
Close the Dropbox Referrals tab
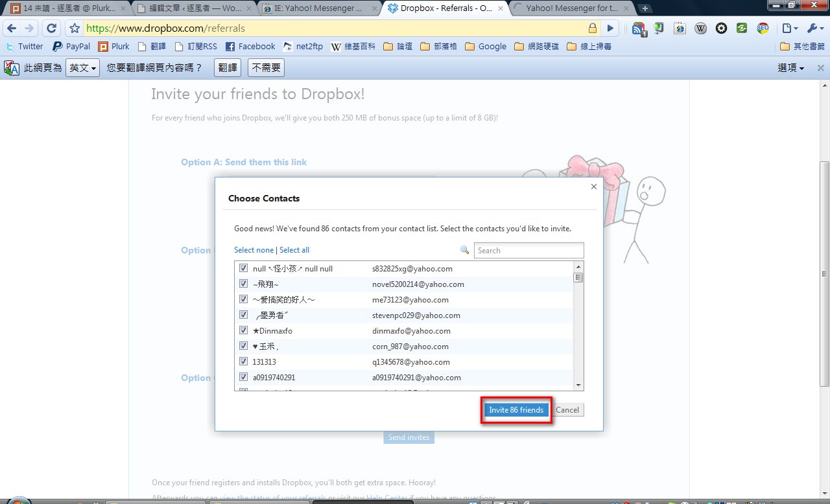pyautogui.click(x=499, y=8)
